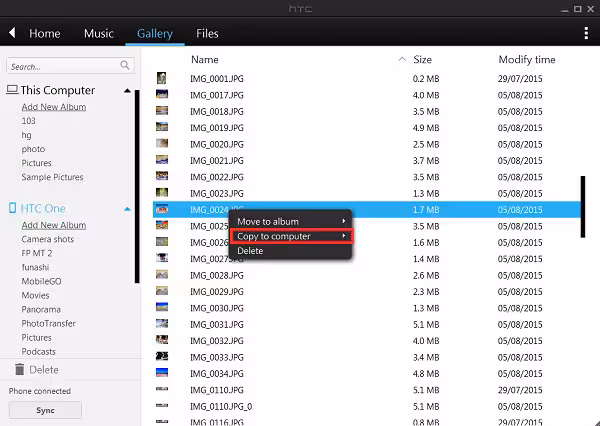Select the IMG_0110.JPG_0 file name
Screen dimensions: 600x426
(x=221, y=406)
